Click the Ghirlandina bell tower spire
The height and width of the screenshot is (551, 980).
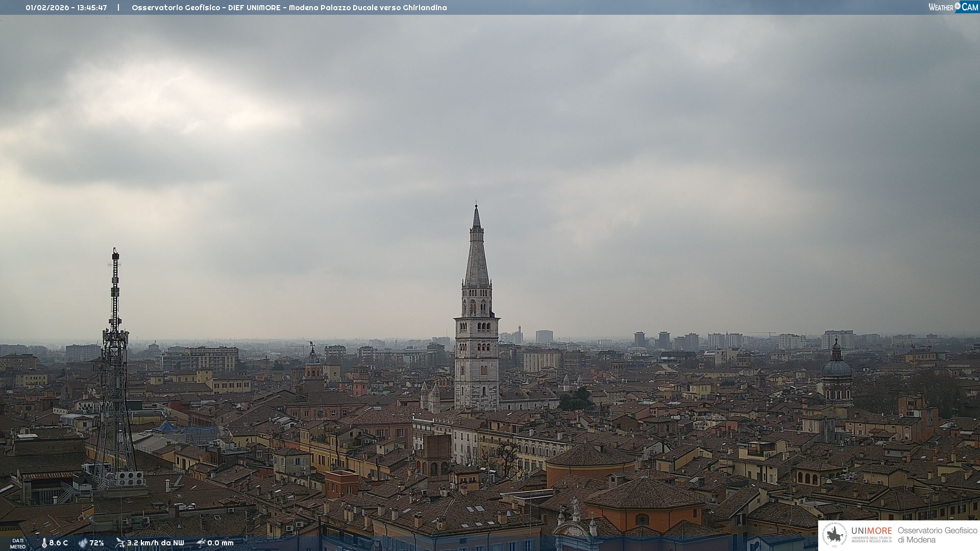click(477, 255)
